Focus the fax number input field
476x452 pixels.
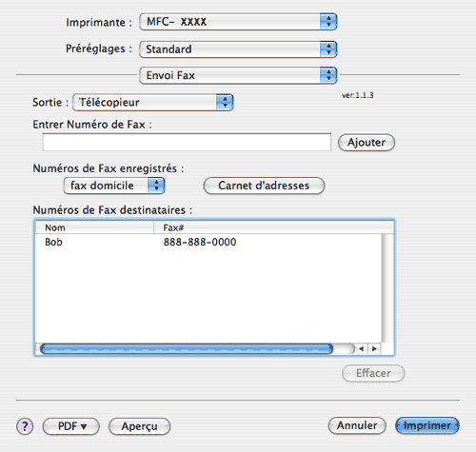187,142
